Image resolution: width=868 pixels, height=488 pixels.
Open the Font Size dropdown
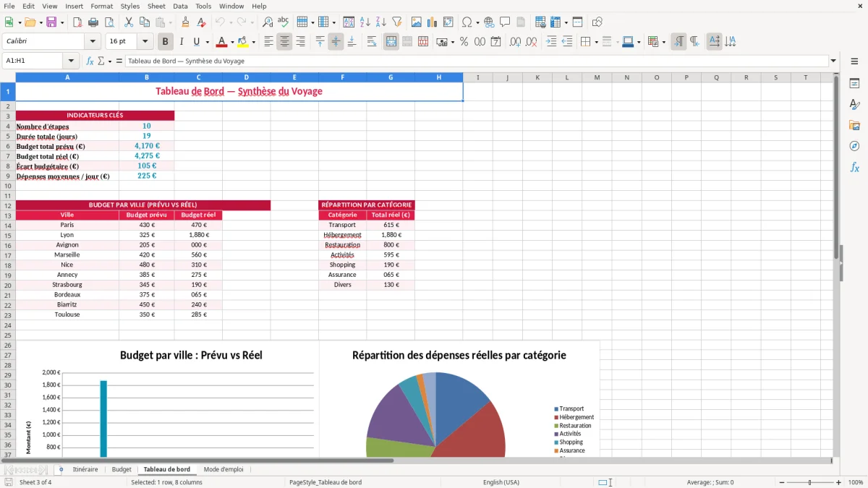click(145, 42)
